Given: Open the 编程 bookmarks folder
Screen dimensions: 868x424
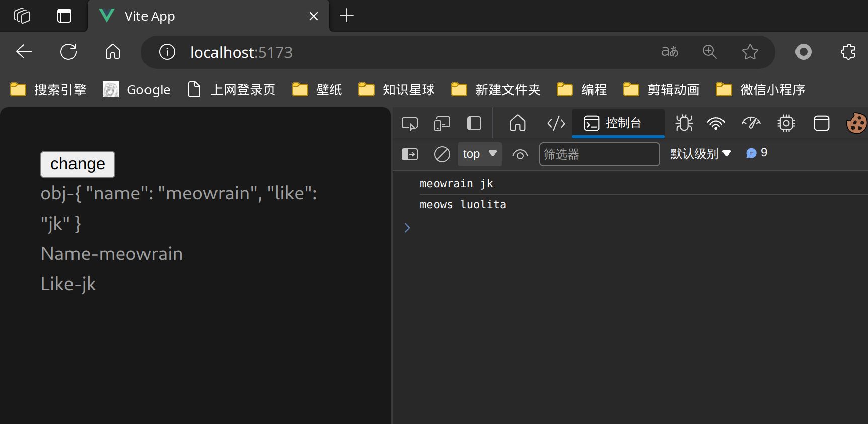Looking at the screenshot, I should point(582,90).
